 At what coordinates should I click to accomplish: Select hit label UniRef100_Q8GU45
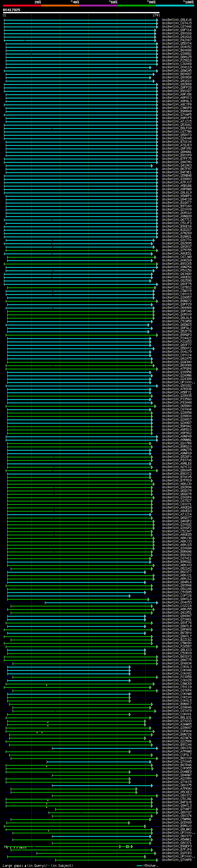(177, 470)
